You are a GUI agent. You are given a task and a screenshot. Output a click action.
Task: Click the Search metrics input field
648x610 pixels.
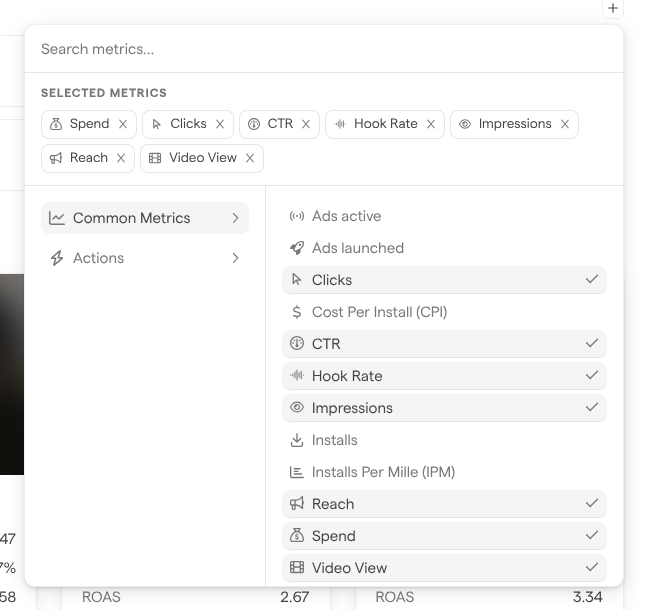[x=324, y=49]
